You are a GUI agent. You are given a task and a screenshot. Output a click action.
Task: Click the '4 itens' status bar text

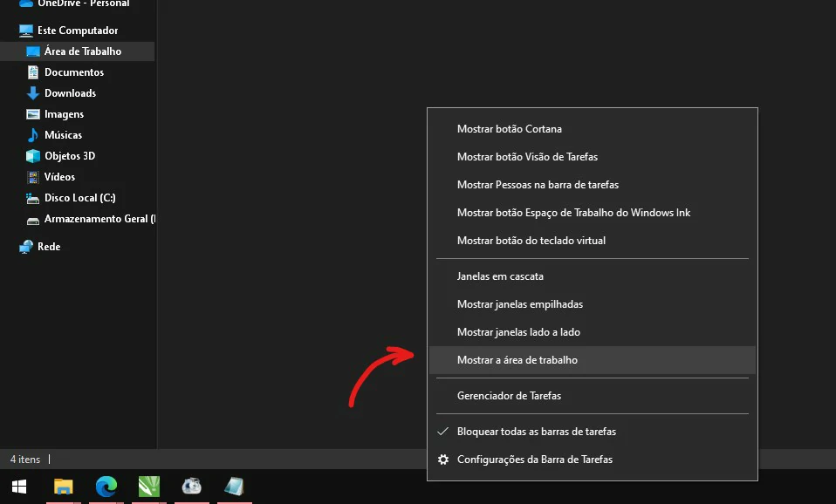point(25,460)
